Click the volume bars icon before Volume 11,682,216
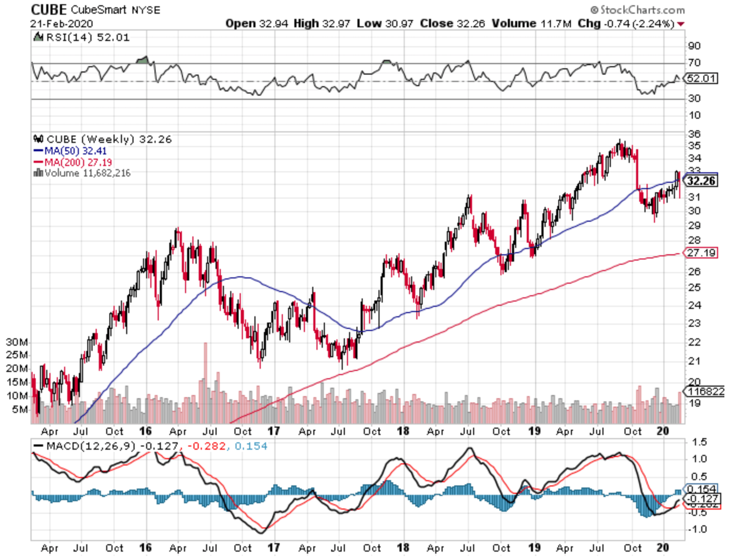Viewport: 737px width, 560px height. [x=38, y=173]
